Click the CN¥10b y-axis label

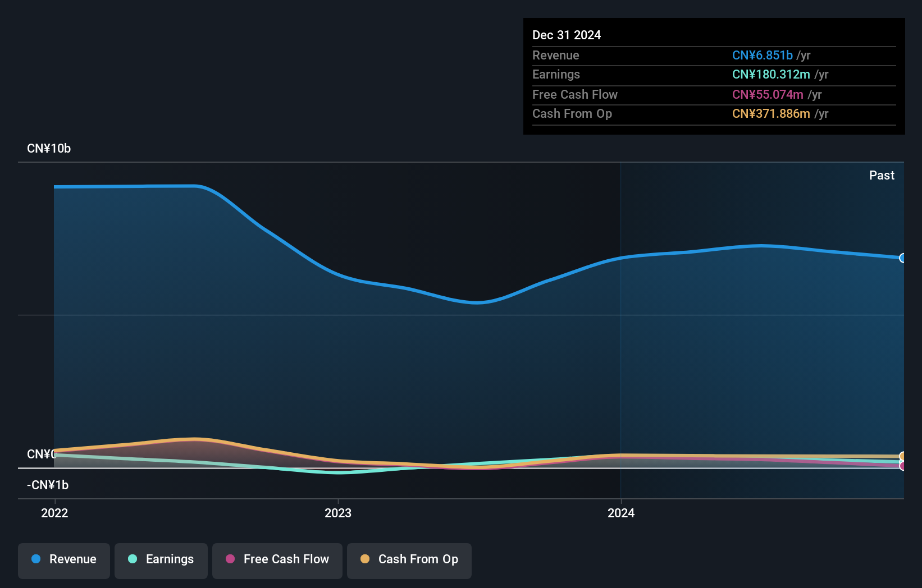pyautogui.click(x=49, y=149)
